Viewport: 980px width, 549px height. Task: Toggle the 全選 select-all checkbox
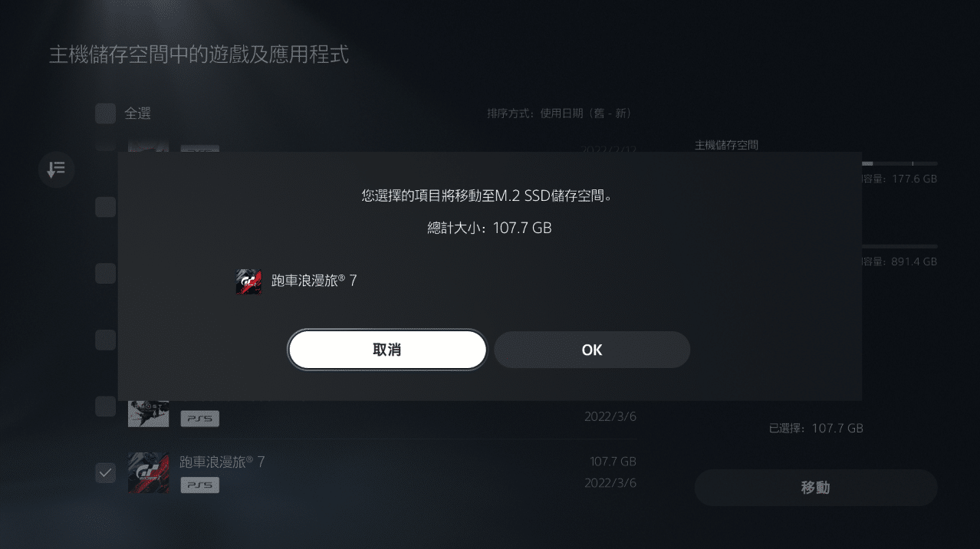pos(105,113)
